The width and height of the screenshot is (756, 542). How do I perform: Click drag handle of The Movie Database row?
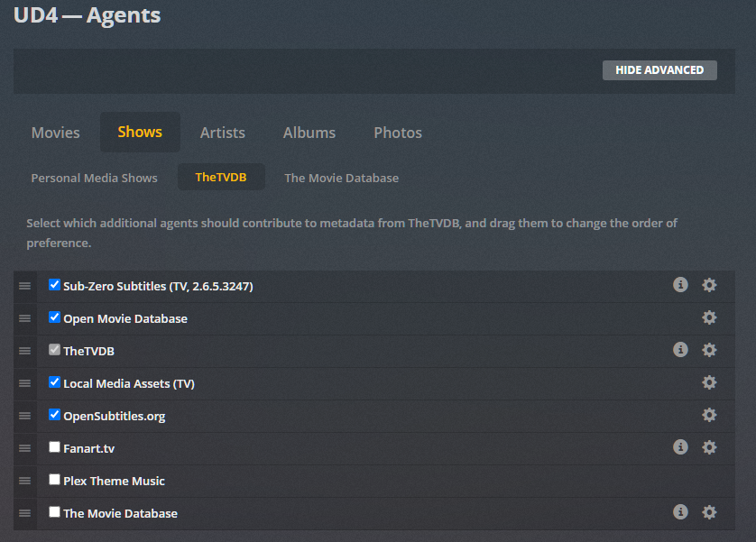pyautogui.click(x=24, y=513)
